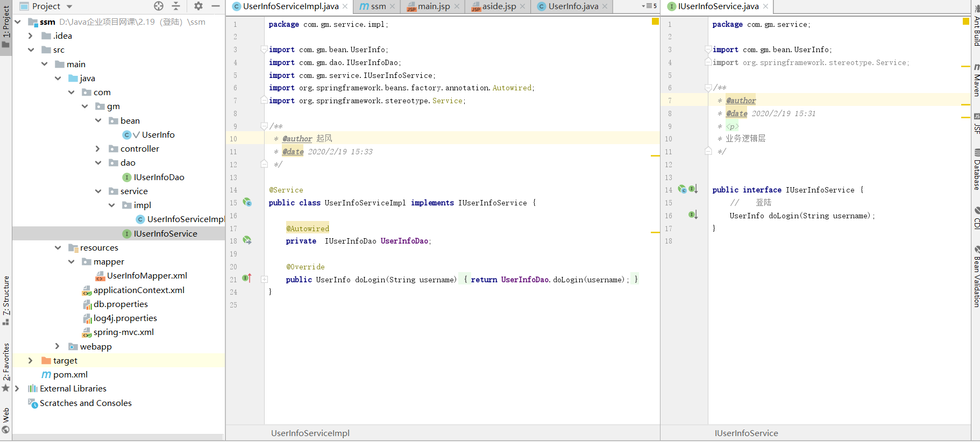Expand the .idea folder

coord(31,35)
